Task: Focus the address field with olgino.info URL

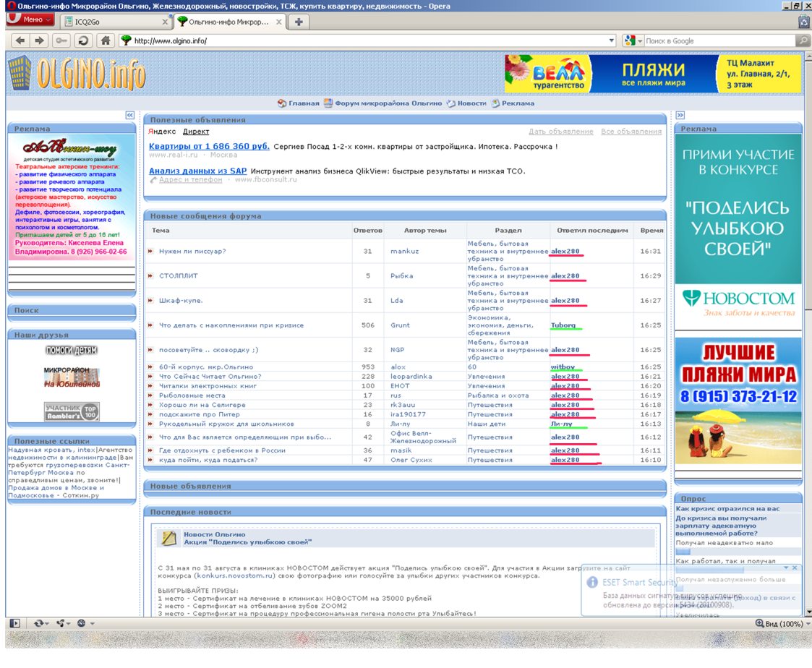Action: pyautogui.click(x=368, y=40)
